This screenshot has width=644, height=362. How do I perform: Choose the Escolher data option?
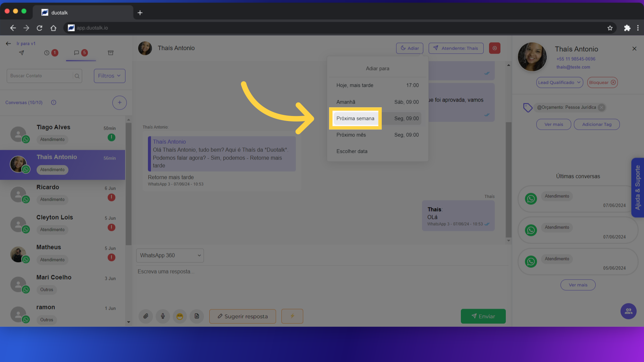tap(352, 151)
